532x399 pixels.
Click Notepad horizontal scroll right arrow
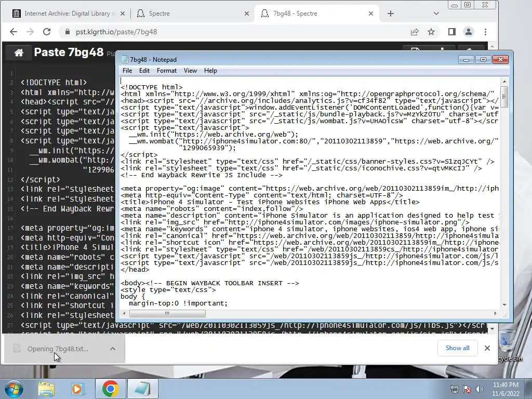(495, 313)
